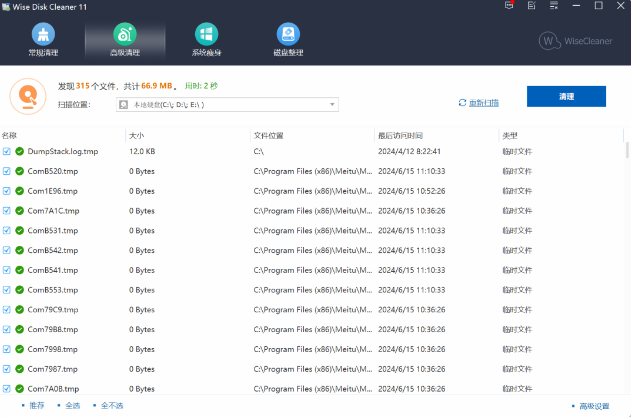Open the 高级设置 link at bottom right
Screen dimensions: 631x417
tap(593, 406)
